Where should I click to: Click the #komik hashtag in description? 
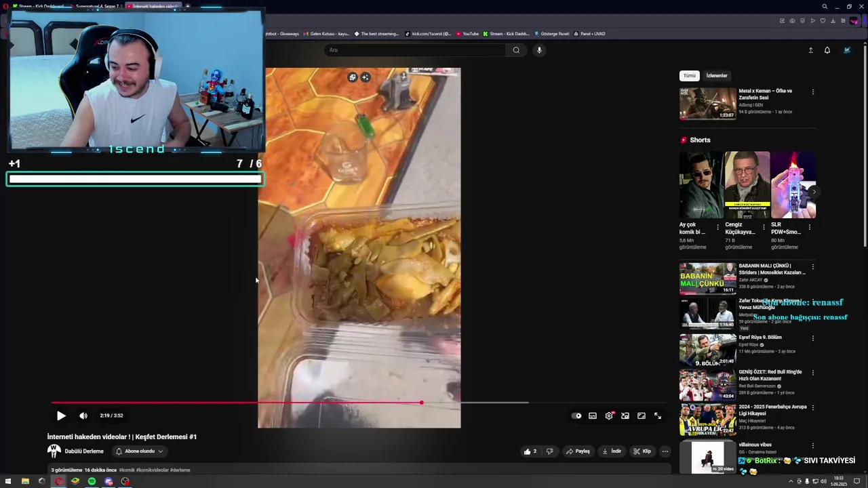click(127, 470)
